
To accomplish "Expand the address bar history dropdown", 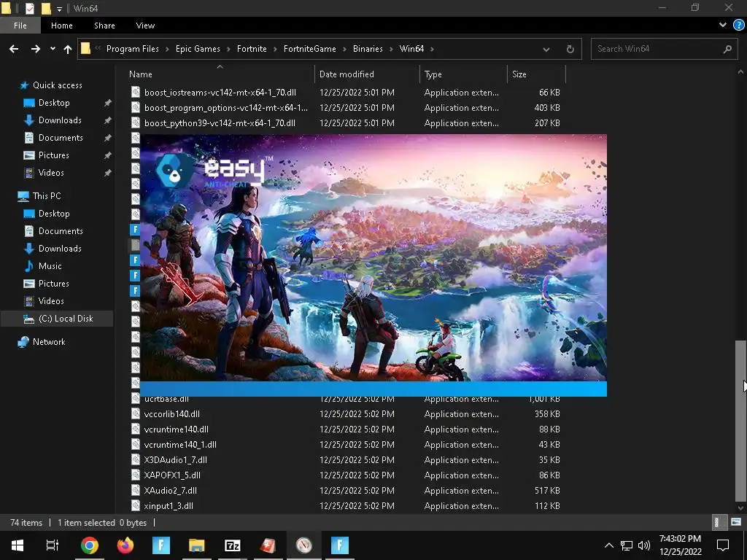I will click(x=546, y=49).
